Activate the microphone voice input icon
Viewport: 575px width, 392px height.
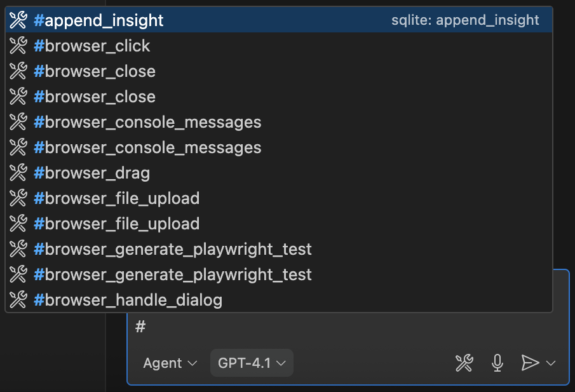point(497,363)
